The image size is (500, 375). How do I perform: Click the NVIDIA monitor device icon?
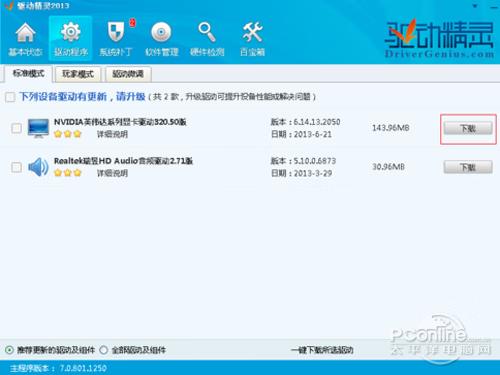[x=38, y=128]
